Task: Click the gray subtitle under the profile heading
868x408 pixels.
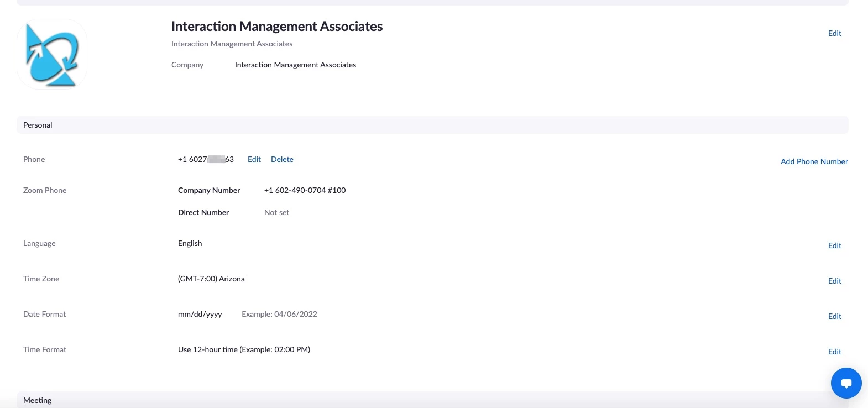Action: [x=232, y=44]
